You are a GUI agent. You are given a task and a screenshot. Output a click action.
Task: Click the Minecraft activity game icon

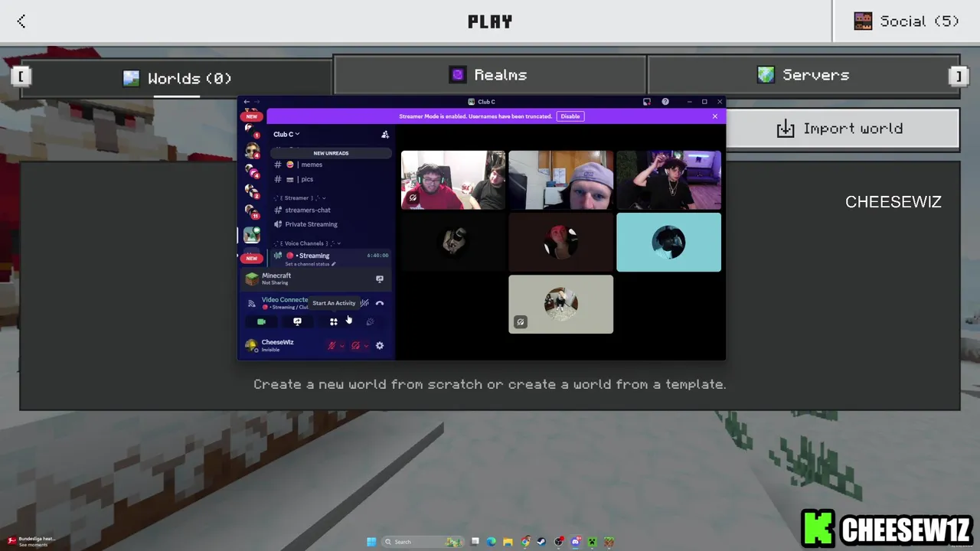point(252,279)
